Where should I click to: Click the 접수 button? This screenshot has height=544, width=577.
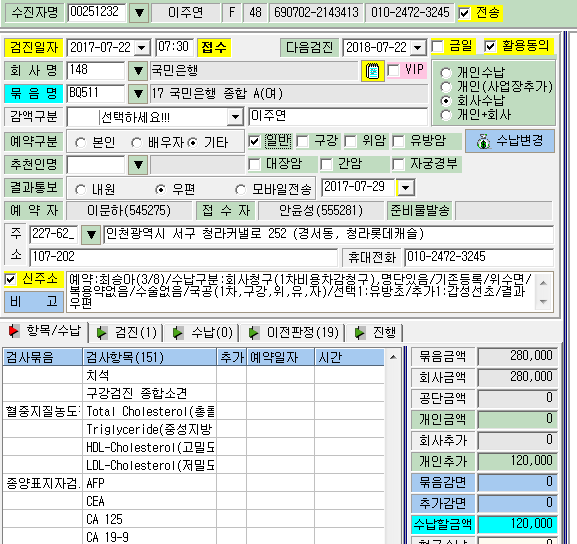pos(214,48)
